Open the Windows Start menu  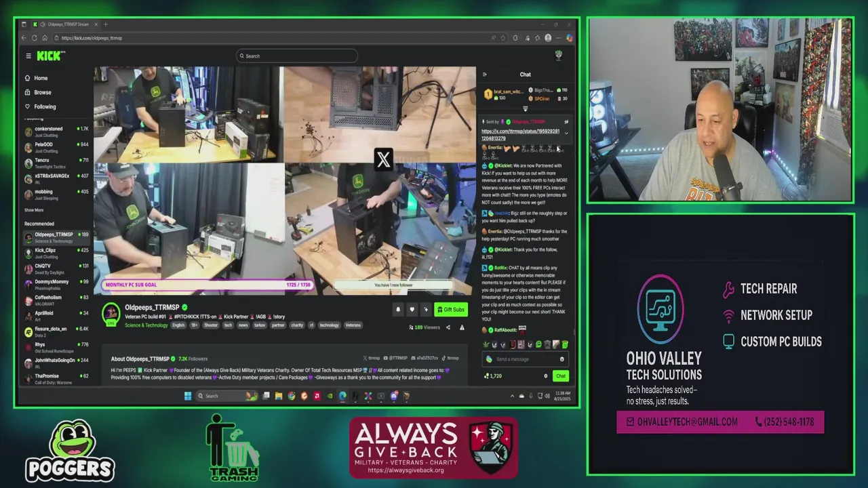188,396
